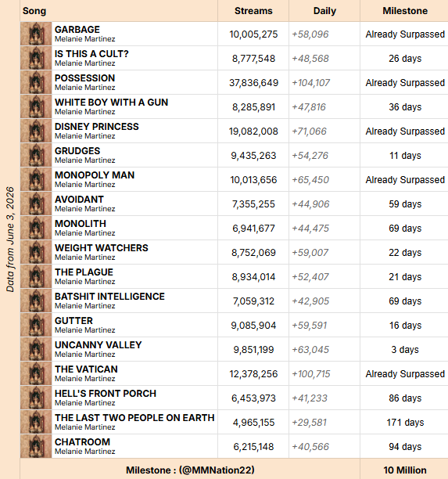
Task: Select daily value +40,566
Action: [310, 447]
